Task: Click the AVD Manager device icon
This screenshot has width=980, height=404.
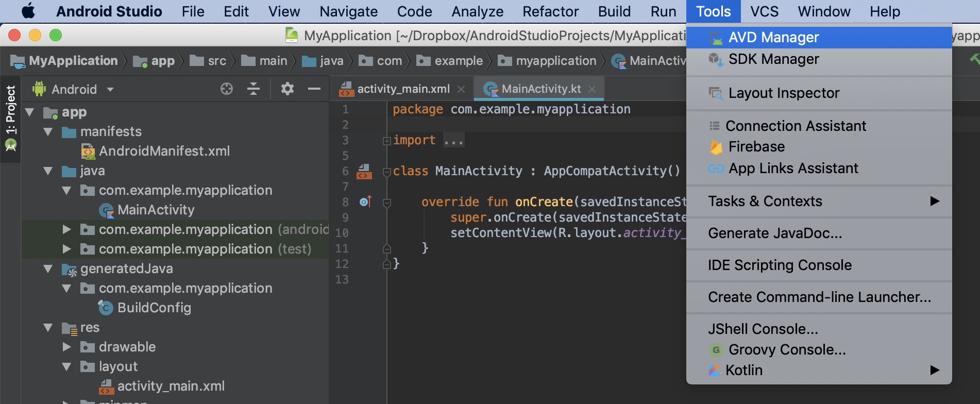Action: (x=716, y=38)
